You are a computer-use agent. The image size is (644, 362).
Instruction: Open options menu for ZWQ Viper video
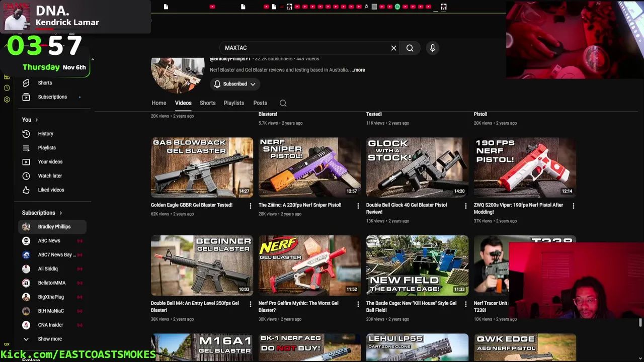click(573, 206)
